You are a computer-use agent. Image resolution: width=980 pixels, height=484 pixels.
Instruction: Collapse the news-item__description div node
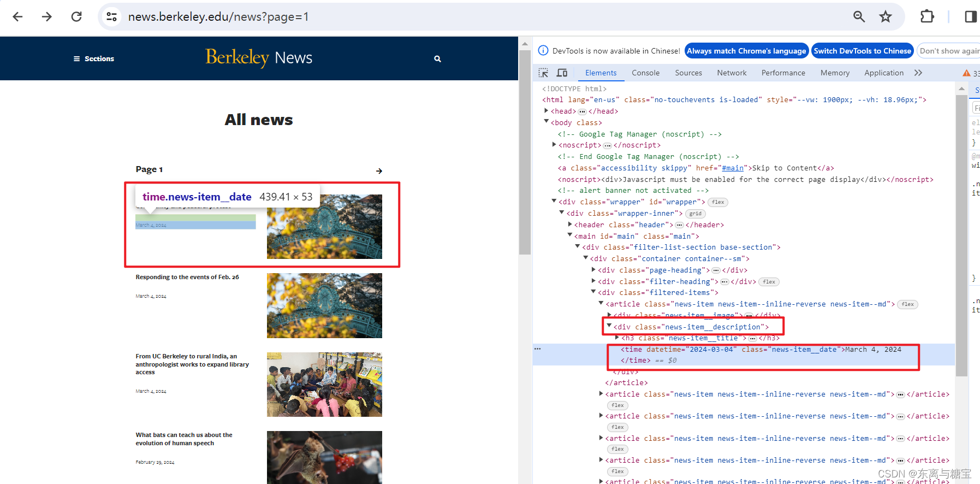click(x=609, y=326)
